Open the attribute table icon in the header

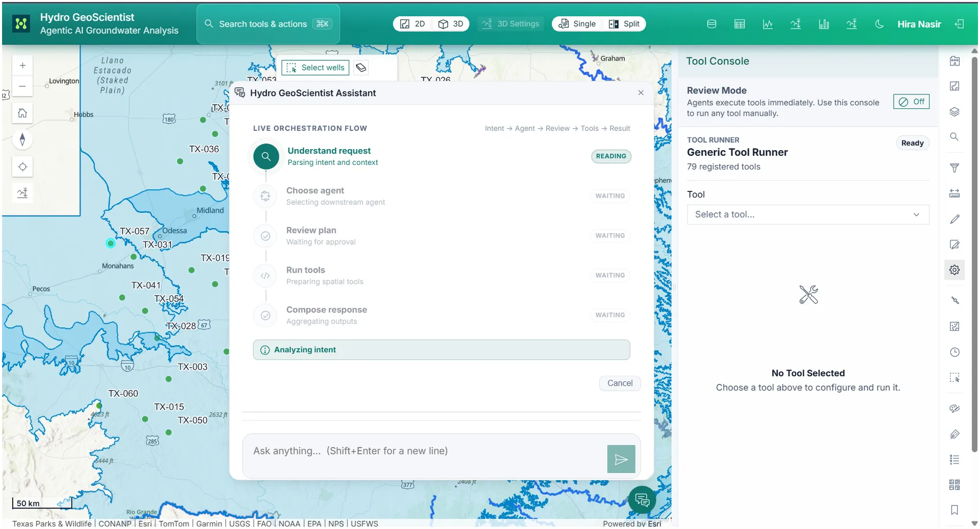click(740, 24)
